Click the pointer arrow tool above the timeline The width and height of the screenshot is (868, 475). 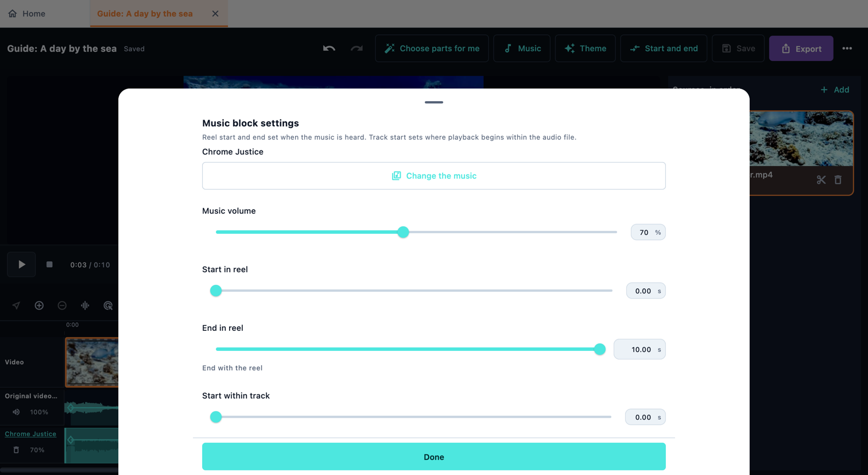coord(16,306)
